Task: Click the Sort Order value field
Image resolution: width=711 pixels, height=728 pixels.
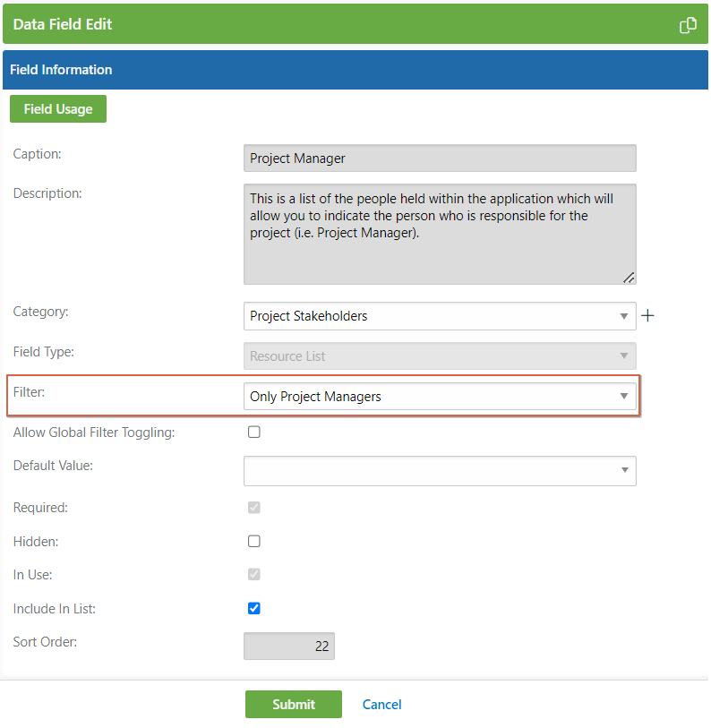Action: [x=288, y=645]
